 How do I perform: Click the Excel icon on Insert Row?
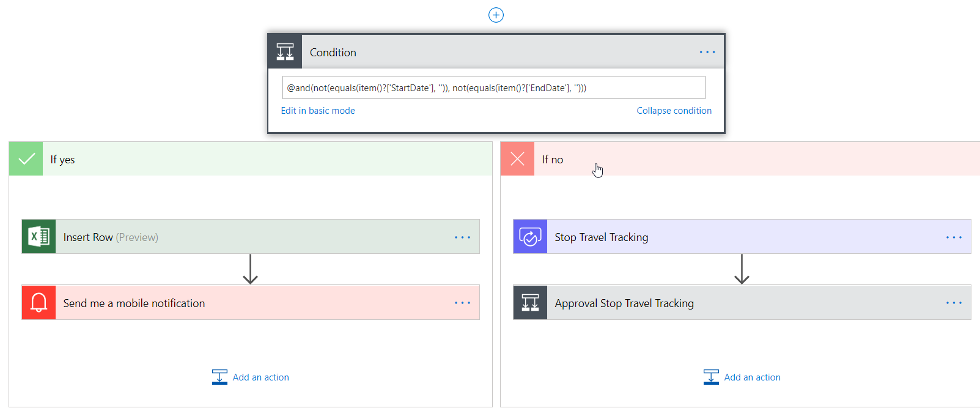coord(39,237)
